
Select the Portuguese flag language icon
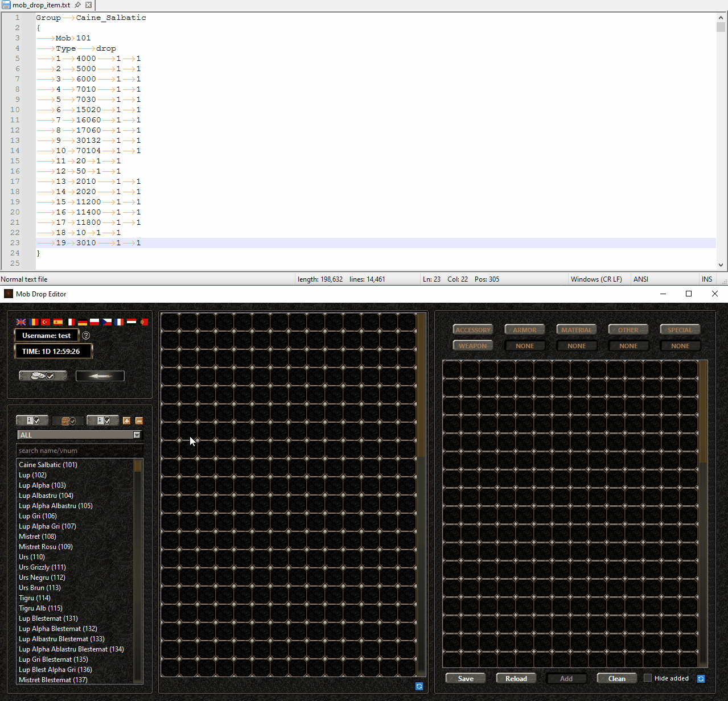coord(144,322)
